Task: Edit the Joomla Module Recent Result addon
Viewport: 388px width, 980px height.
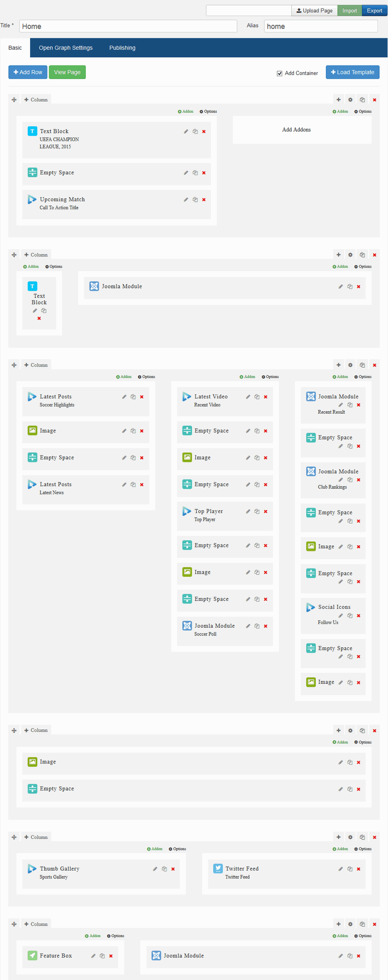Action: [x=341, y=405]
